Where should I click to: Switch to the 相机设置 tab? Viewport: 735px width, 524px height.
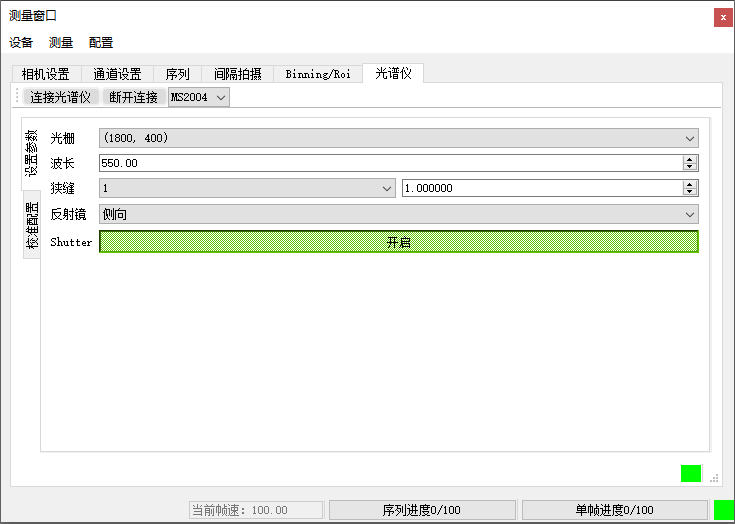tap(45, 74)
